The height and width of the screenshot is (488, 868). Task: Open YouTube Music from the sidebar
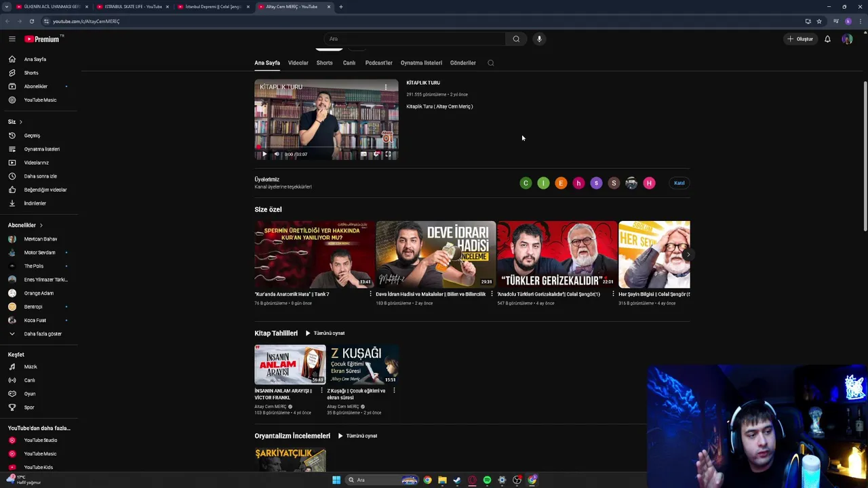tap(39, 100)
